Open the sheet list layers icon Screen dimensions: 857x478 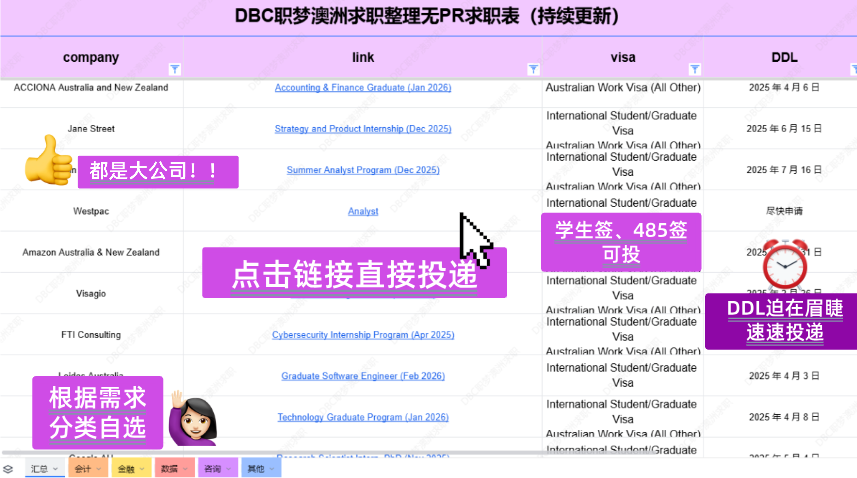point(8,469)
